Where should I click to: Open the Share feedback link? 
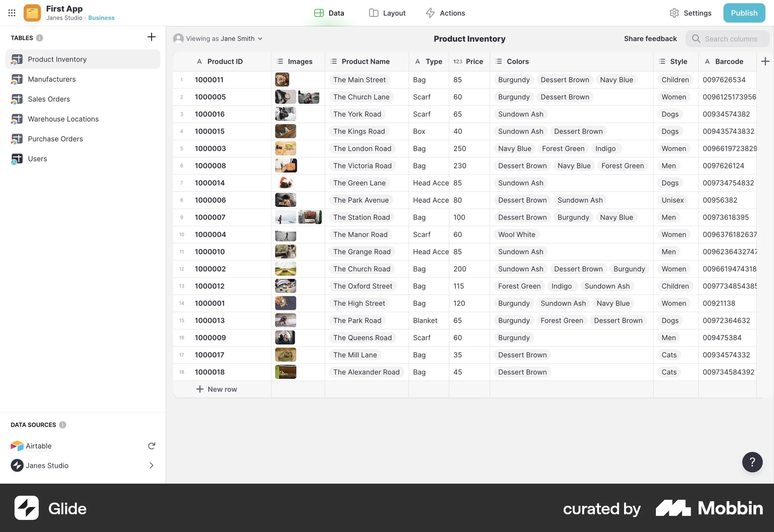click(x=650, y=39)
